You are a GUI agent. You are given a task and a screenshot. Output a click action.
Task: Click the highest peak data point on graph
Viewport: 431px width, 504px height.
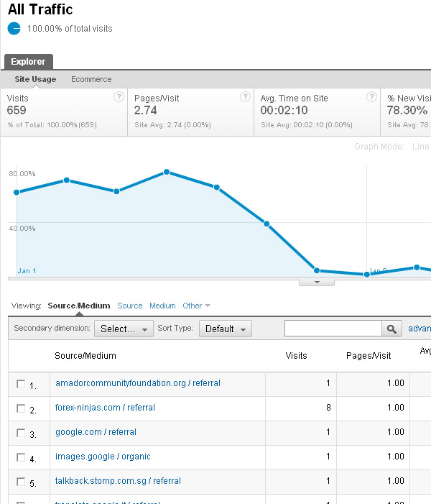tap(167, 173)
